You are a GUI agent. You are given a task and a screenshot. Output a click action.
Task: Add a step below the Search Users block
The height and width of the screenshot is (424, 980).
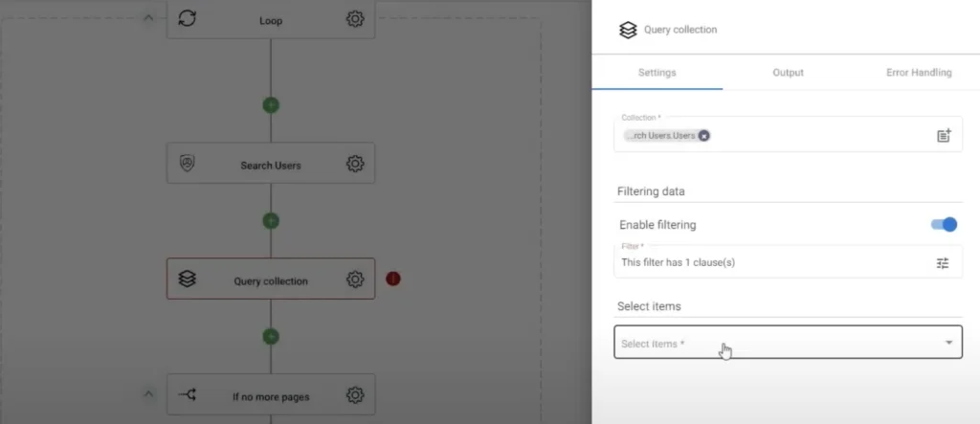pos(271,221)
